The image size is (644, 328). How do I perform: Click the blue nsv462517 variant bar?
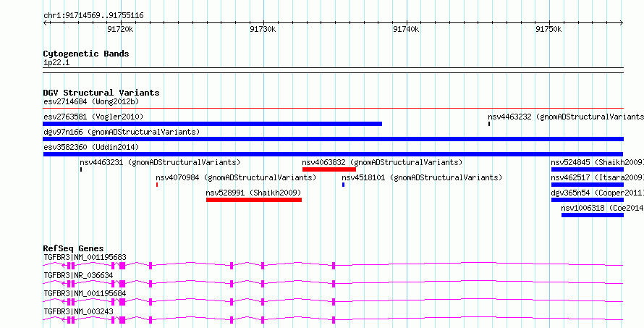588,185
